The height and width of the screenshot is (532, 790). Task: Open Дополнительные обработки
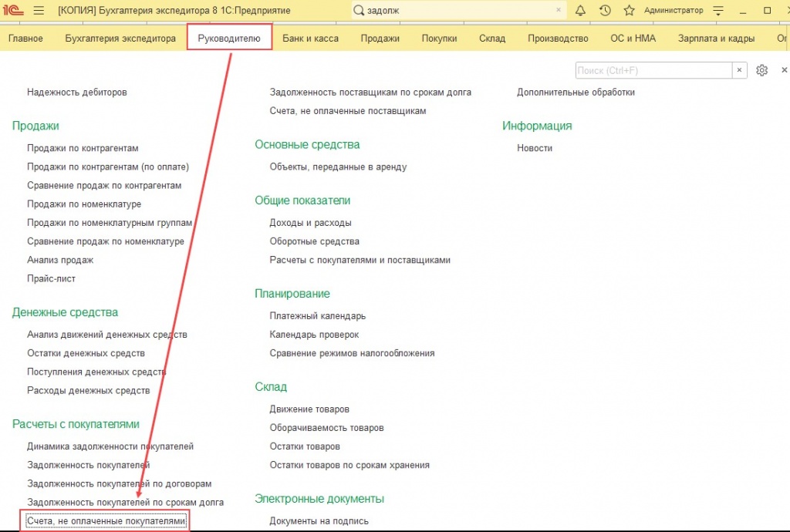coord(576,92)
